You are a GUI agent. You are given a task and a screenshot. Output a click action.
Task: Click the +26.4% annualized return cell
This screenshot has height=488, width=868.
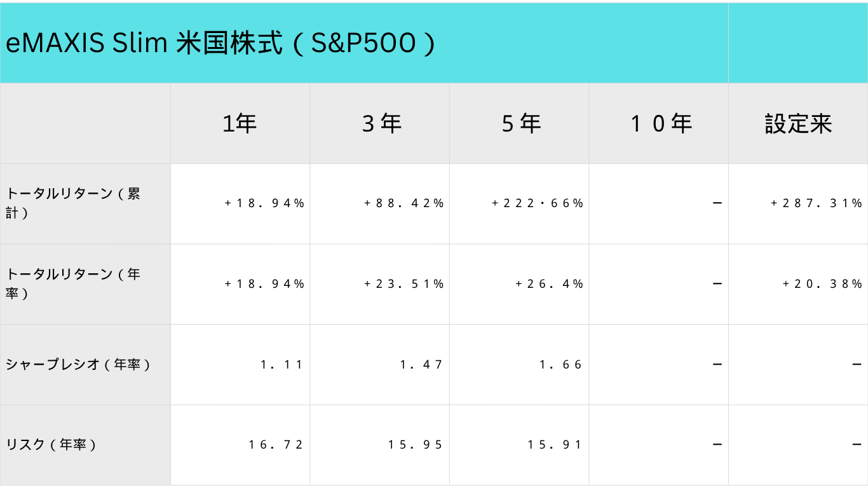pyautogui.click(x=549, y=284)
